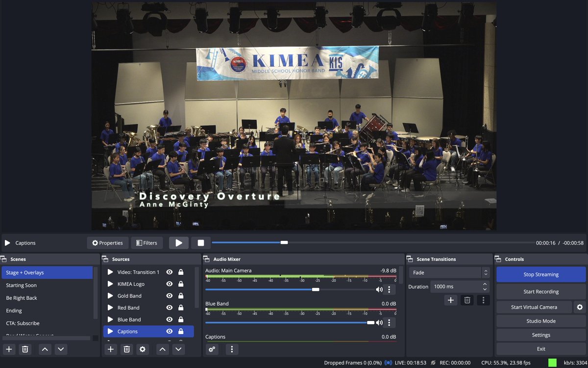This screenshot has height=368, width=588.
Task: Unlock the Captions source
Action: pos(181,331)
